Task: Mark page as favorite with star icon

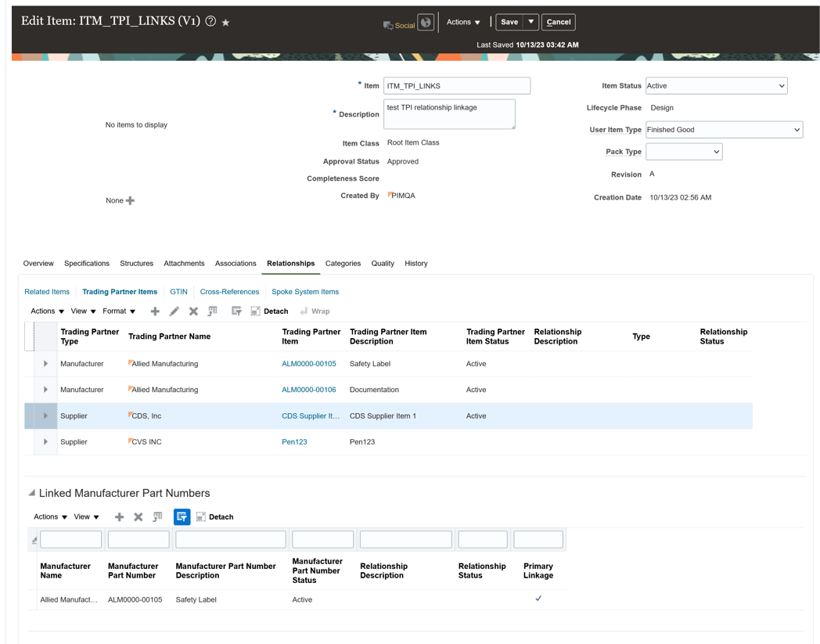Action: 225,23
